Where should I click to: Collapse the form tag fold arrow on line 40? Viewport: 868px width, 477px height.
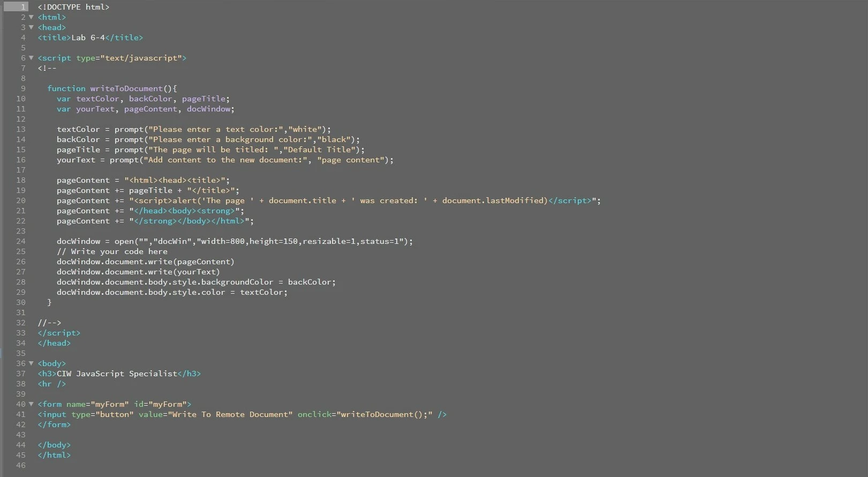click(31, 404)
